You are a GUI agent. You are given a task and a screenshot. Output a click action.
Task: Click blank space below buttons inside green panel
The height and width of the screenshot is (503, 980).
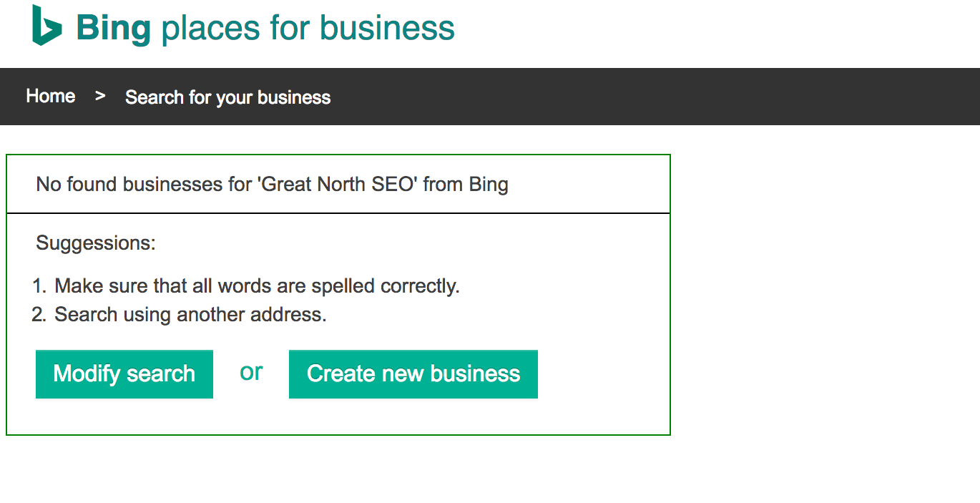[338, 416]
